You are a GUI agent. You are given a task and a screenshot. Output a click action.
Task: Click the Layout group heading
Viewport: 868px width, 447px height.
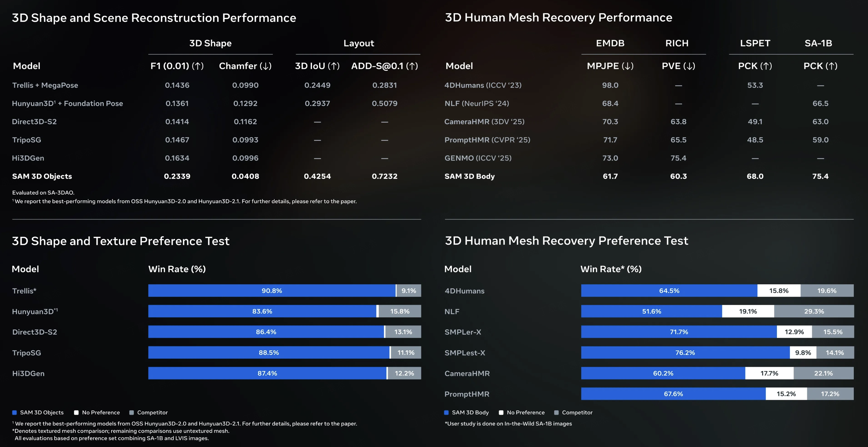359,43
